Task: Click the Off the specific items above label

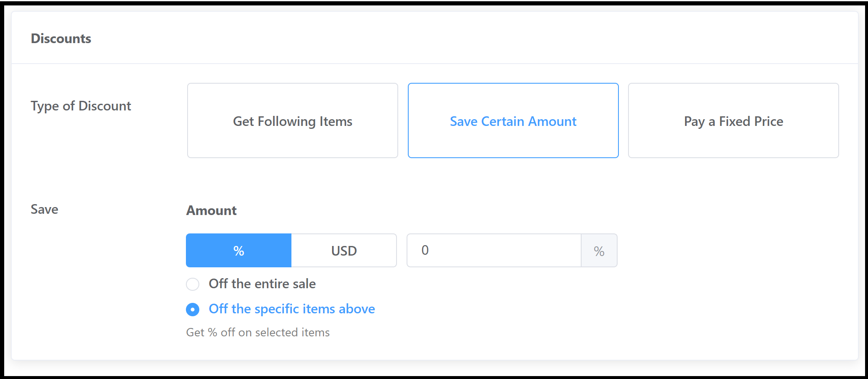Action: tap(291, 309)
